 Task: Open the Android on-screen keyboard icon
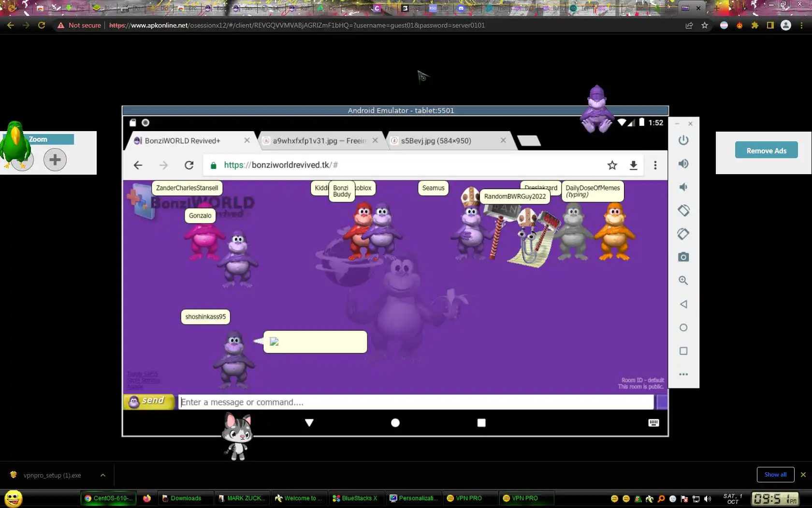653,423
